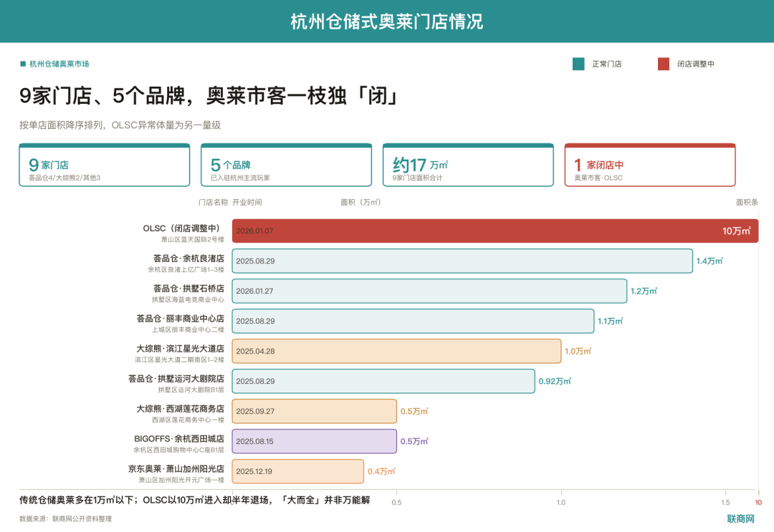774x532 pixels.
Task: Click the 0.92万㎡ area value
Action: click(x=555, y=381)
